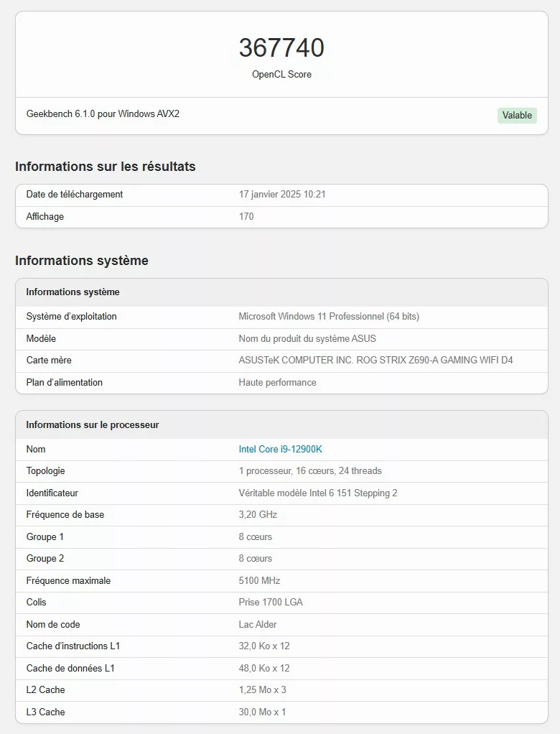
Task: Click the Plan d'alimentation label
Action: (65, 383)
